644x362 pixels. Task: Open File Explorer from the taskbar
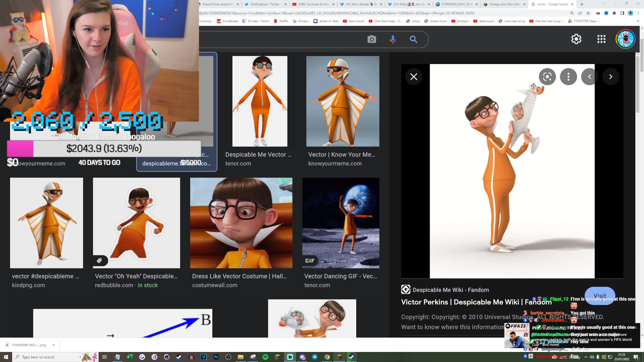click(240, 357)
